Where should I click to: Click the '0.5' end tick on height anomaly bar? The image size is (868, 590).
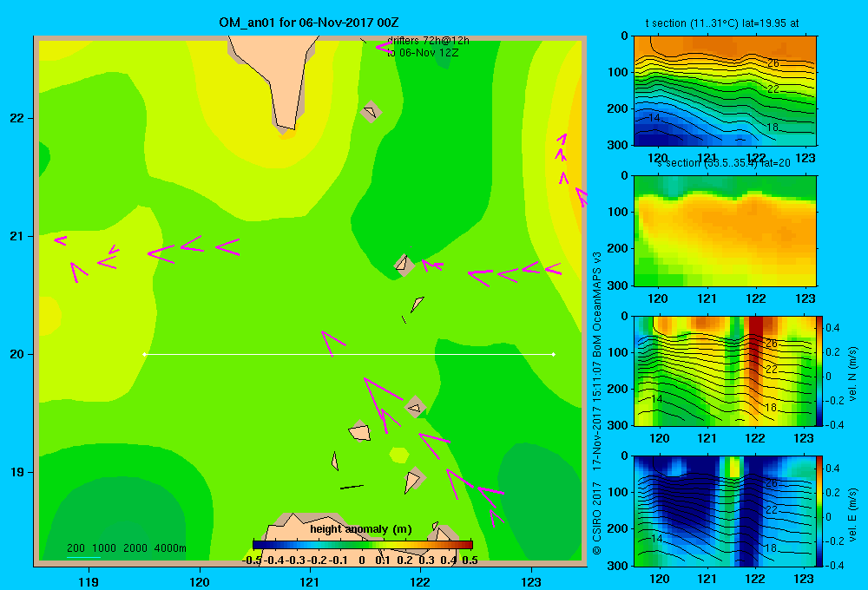[x=470, y=560]
